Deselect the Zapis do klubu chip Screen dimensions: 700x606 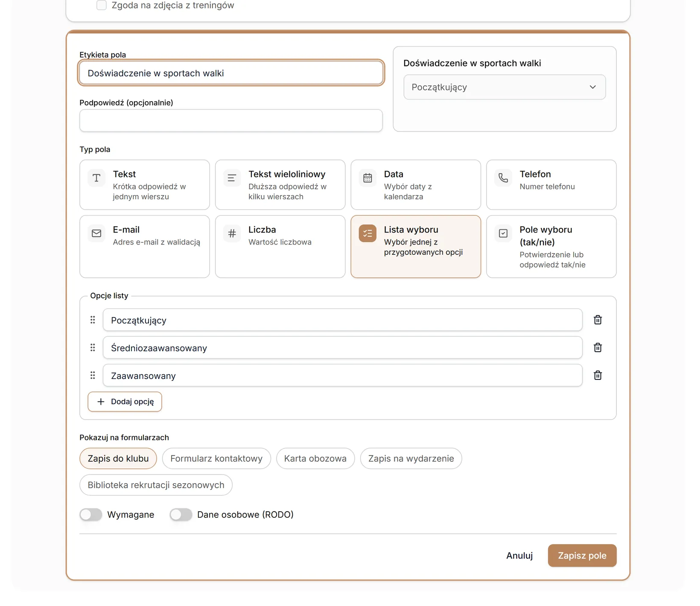click(x=118, y=458)
